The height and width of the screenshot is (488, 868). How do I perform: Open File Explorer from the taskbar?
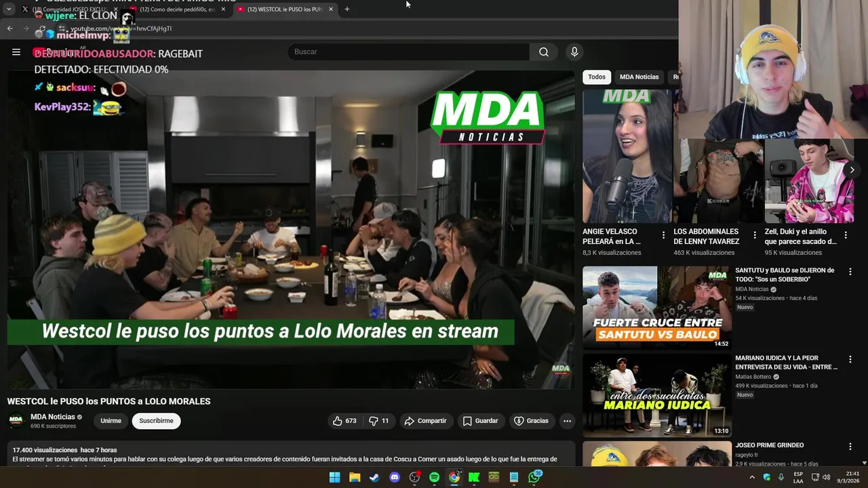tap(355, 477)
